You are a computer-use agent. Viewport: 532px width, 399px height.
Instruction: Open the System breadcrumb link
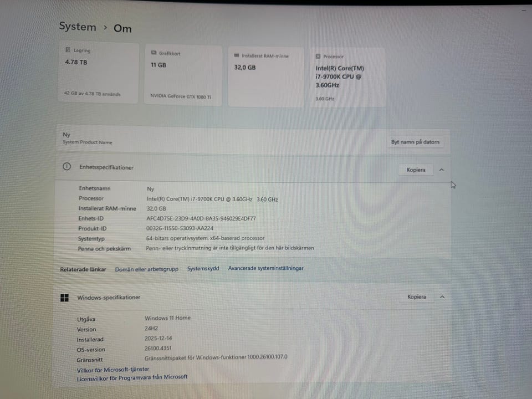click(78, 27)
